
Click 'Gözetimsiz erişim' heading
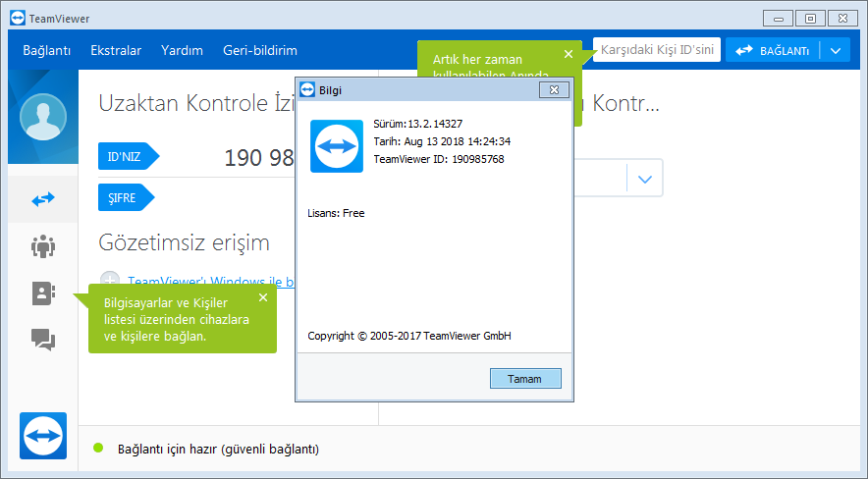pyautogui.click(x=184, y=242)
